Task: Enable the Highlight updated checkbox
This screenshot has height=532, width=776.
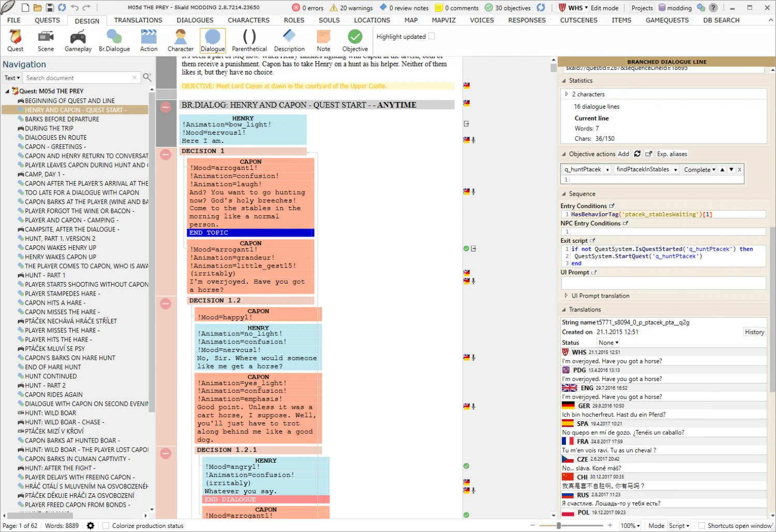Action: pyautogui.click(x=432, y=36)
